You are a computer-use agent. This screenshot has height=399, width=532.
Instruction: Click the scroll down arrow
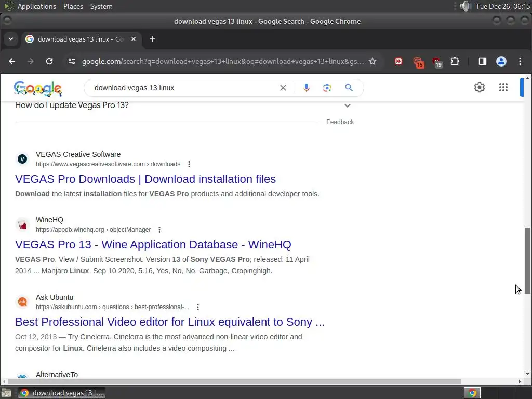coord(527,374)
